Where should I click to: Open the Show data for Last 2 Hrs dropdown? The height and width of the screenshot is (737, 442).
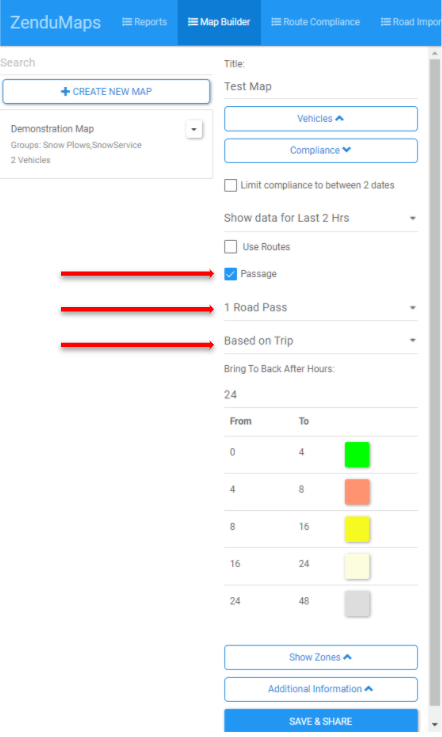321,218
